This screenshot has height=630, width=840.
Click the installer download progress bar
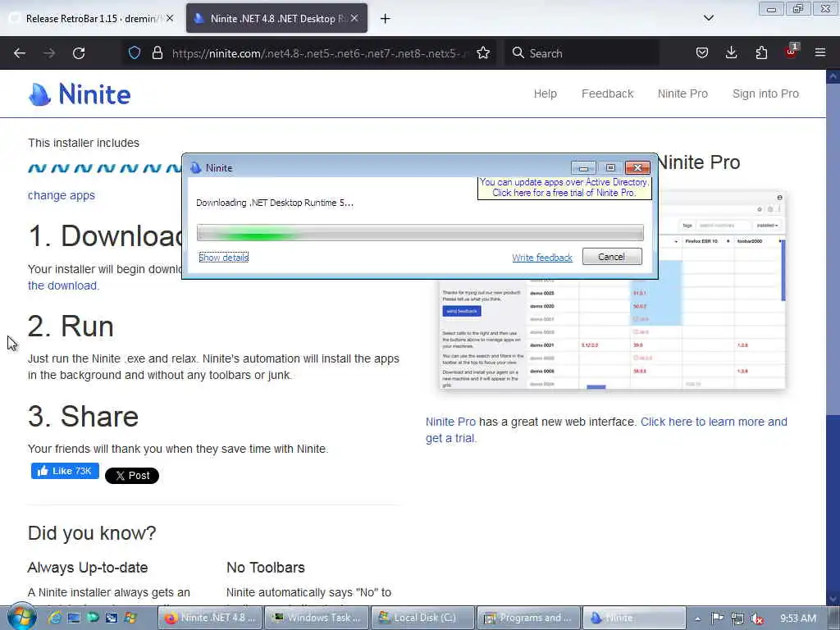420,233
